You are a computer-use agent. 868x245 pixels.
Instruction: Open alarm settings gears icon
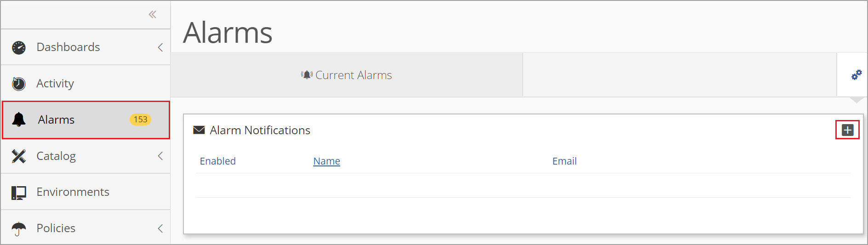[x=857, y=75]
